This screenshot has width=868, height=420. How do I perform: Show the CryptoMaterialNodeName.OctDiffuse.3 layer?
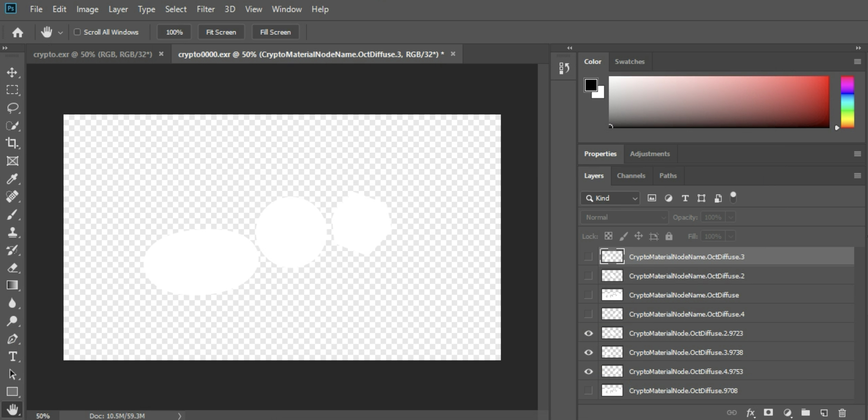588,257
